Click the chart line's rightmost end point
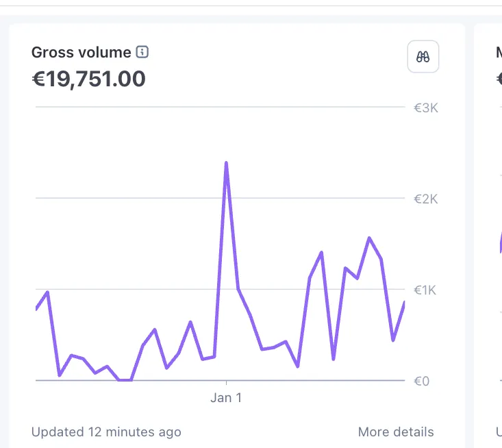502x448 pixels. [404, 302]
